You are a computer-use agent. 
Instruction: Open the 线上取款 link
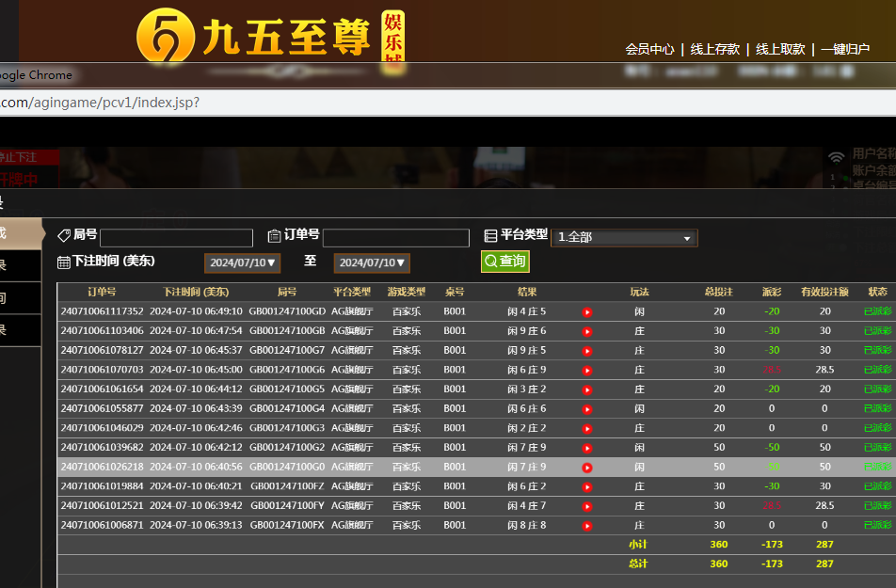(780, 49)
